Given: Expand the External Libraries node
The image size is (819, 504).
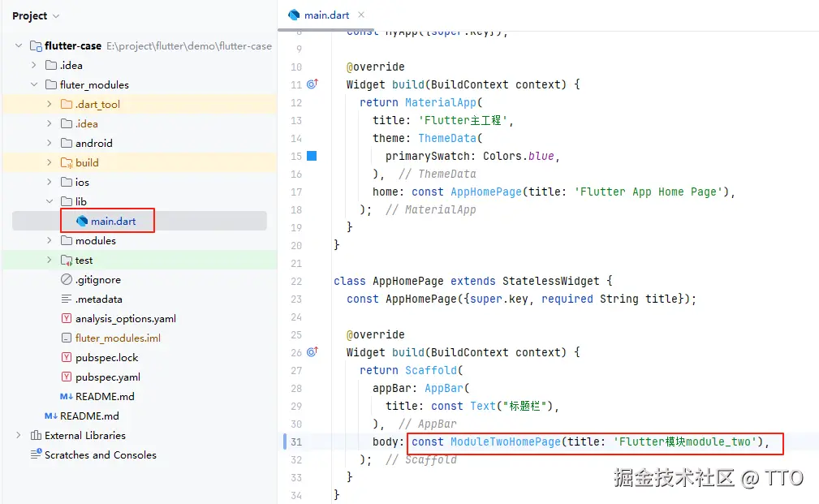Looking at the screenshot, I should [19, 435].
